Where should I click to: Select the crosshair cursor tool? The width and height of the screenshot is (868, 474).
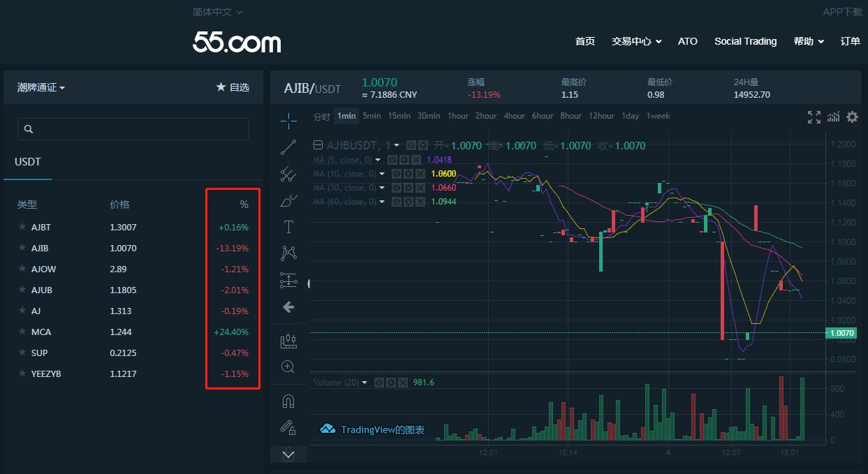tap(288, 120)
